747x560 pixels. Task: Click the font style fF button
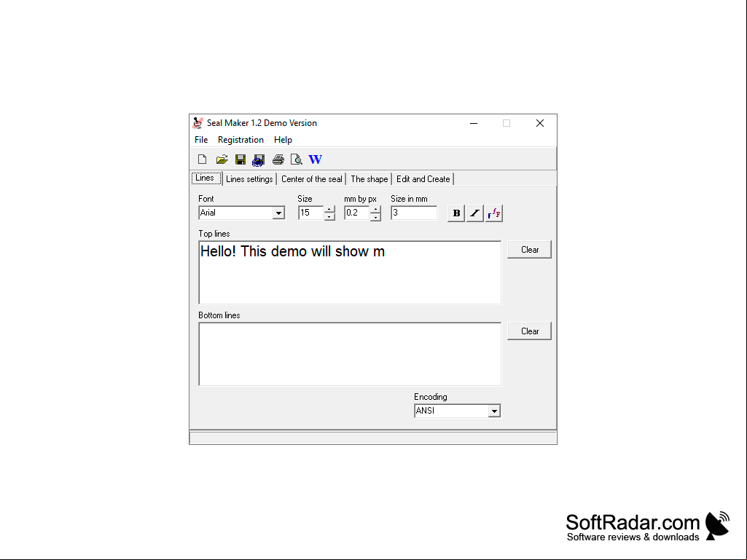494,213
